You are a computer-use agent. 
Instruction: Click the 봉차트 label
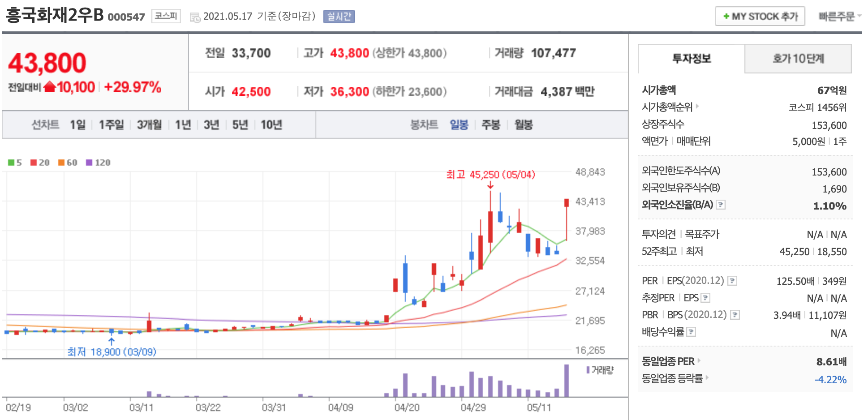coord(424,124)
